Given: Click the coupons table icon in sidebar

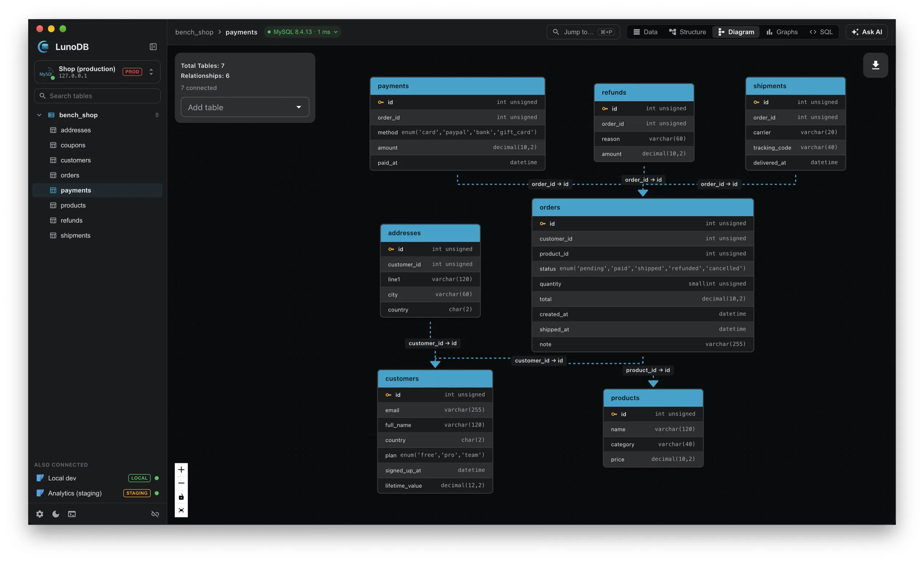Looking at the screenshot, I should [53, 145].
